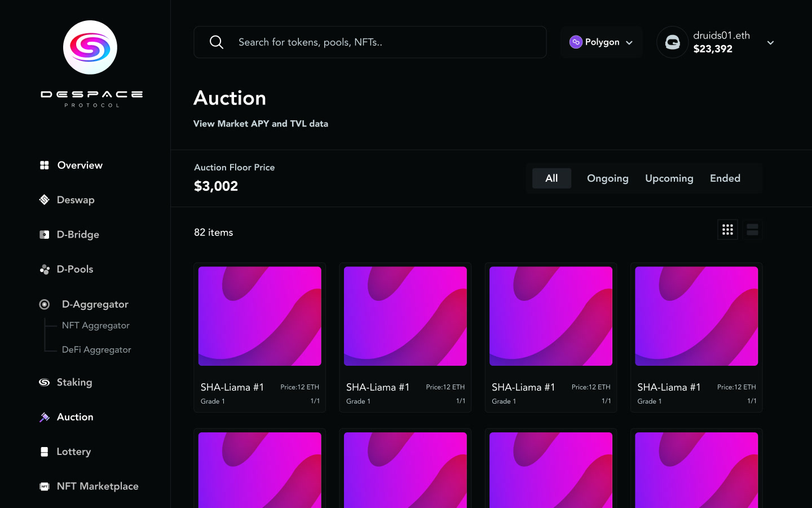Click the search magnifier icon
The height and width of the screenshot is (508, 812).
click(x=217, y=42)
